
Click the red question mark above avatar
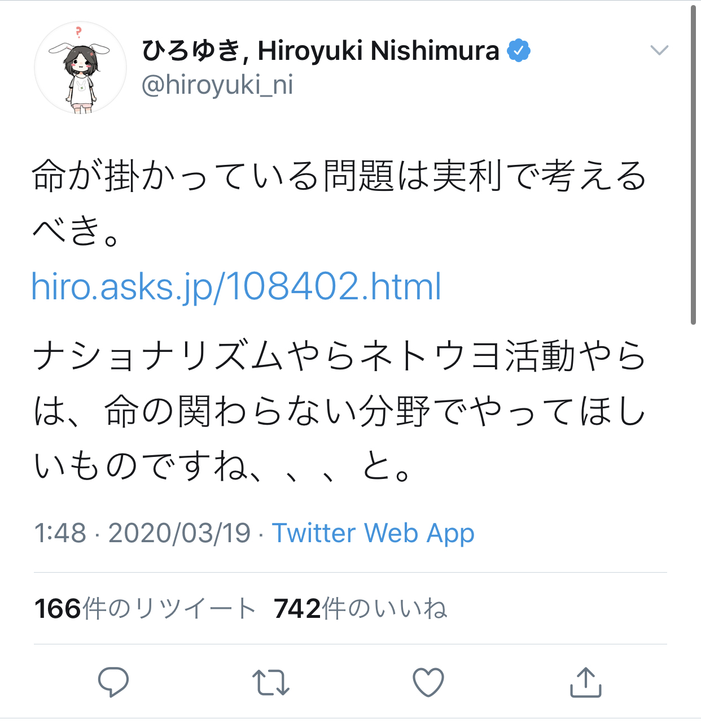[x=78, y=31]
